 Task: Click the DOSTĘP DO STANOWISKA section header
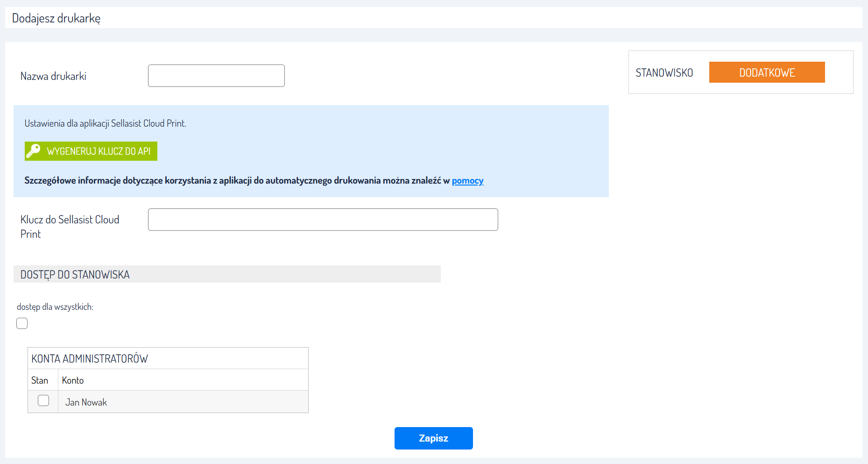(x=75, y=275)
